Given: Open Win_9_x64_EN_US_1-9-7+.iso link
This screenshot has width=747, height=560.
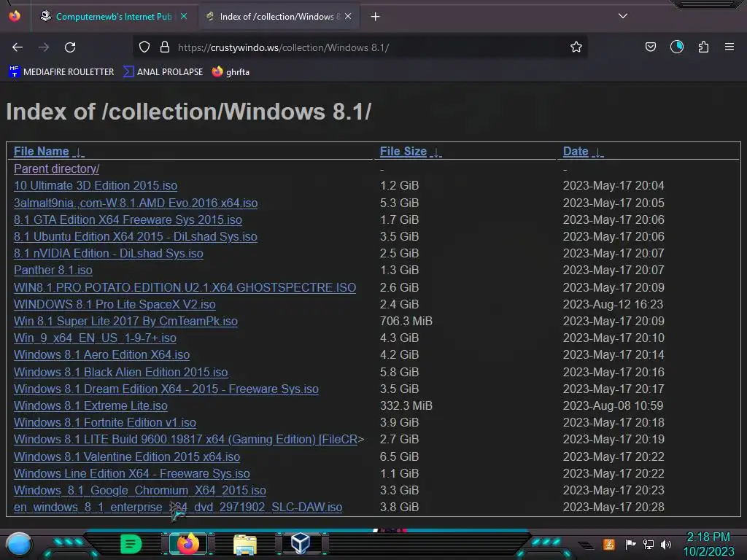Looking at the screenshot, I should pos(95,338).
